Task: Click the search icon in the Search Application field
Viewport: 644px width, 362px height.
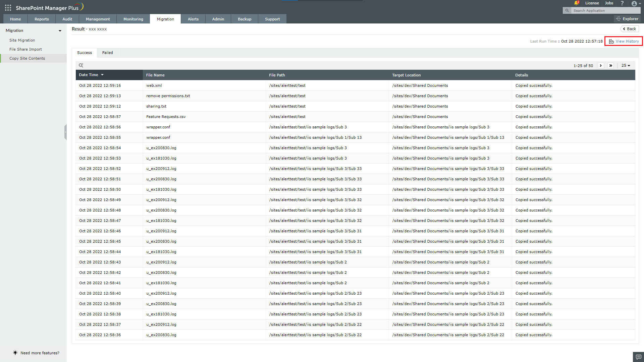Action: pos(567,10)
